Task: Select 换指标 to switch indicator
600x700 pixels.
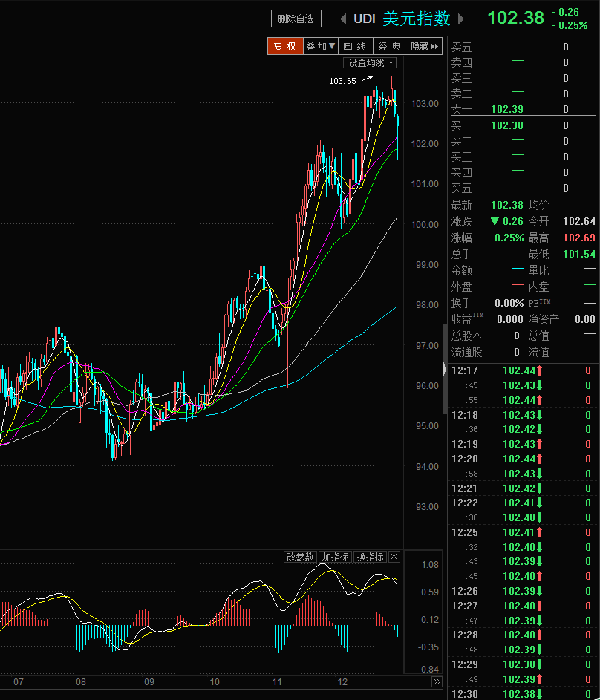Action: tap(370, 557)
